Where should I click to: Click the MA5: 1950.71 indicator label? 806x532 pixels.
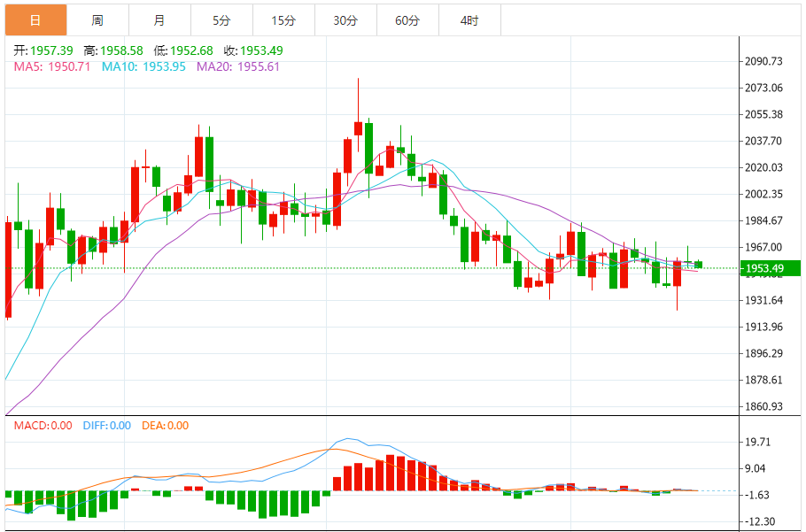52,66
